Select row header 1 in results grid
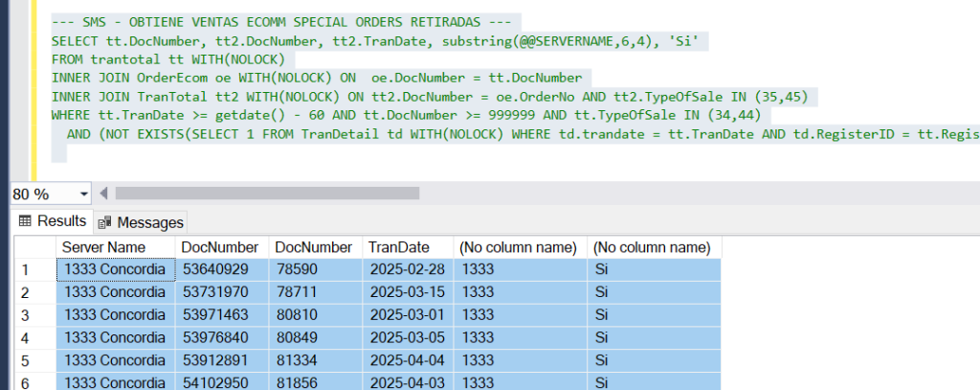 (x=35, y=270)
